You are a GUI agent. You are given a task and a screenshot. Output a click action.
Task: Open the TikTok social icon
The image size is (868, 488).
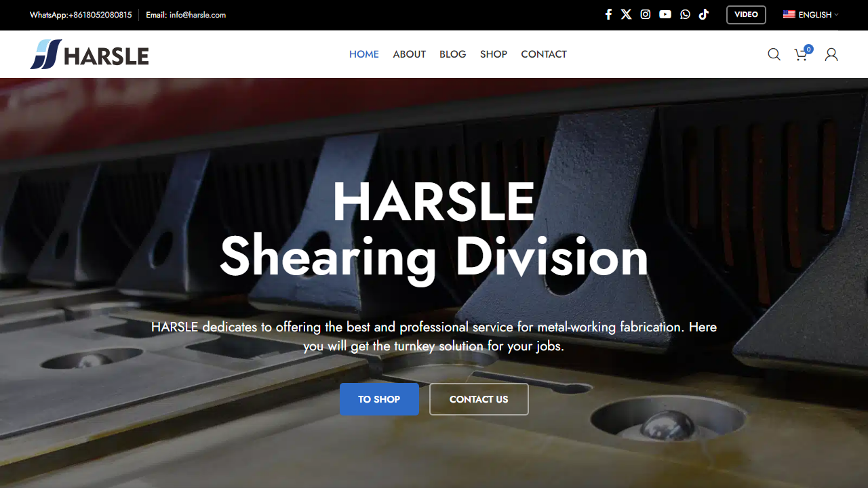704,14
